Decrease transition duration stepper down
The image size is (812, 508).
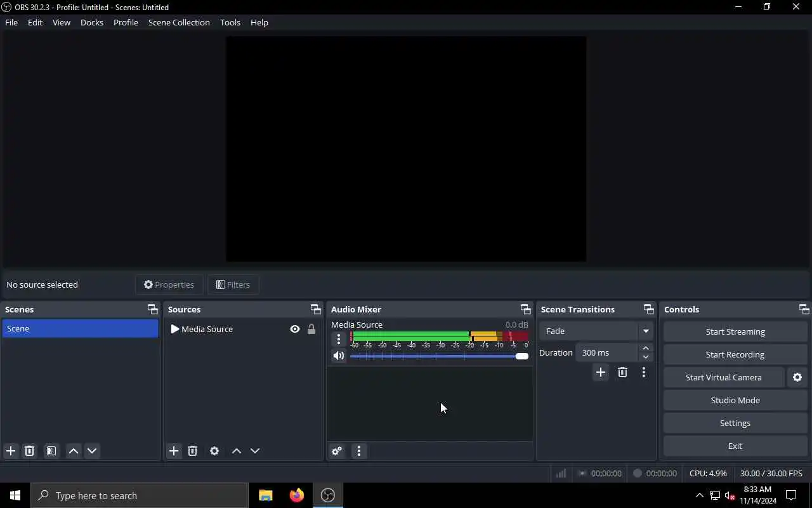pyautogui.click(x=646, y=357)
